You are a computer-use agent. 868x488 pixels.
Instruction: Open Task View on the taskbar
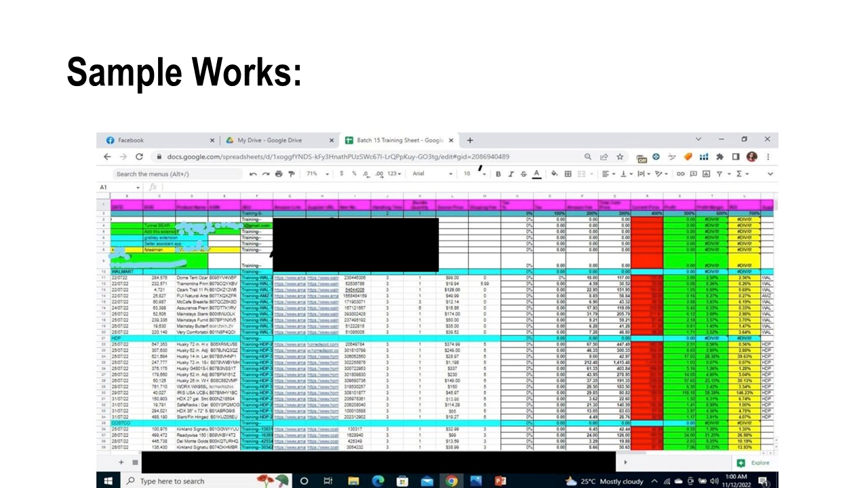coord(328,481)
